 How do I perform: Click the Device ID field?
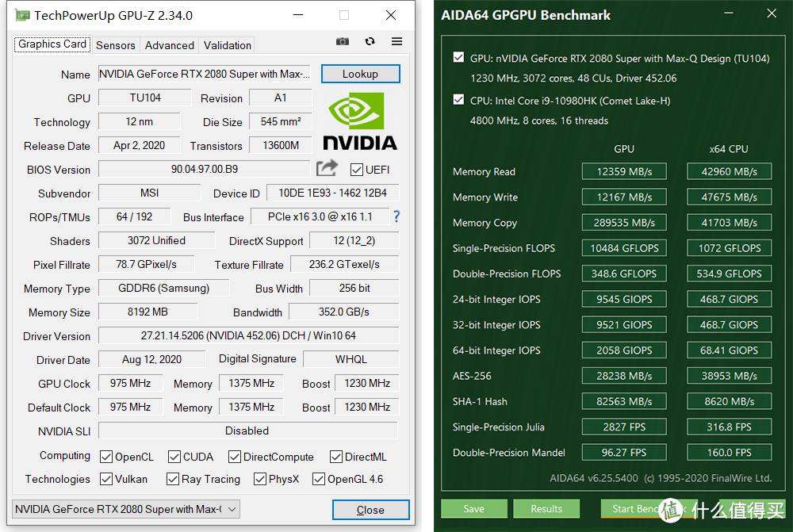pyautogui.click(x=333, y=193)
